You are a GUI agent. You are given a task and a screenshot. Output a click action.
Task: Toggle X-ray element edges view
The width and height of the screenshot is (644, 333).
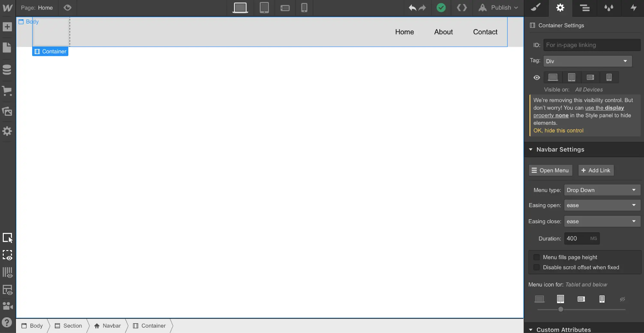(x=7, y=255)
